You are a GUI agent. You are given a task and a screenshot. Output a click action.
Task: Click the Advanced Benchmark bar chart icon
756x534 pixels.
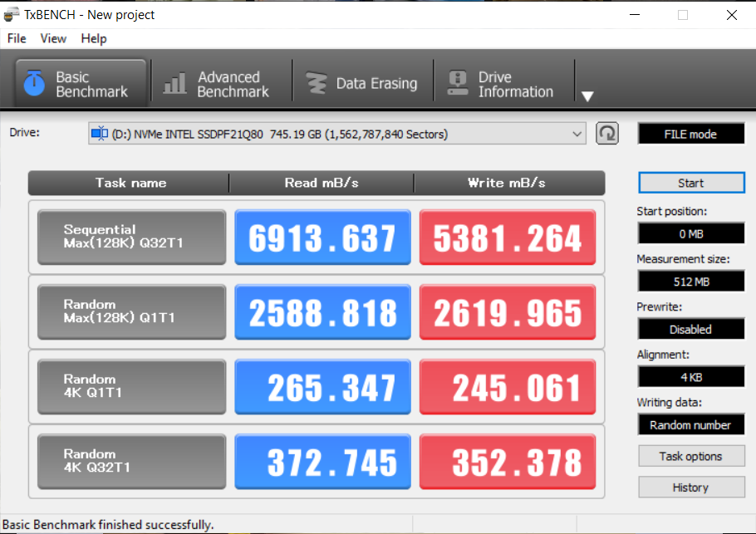(x=174, y=84)
